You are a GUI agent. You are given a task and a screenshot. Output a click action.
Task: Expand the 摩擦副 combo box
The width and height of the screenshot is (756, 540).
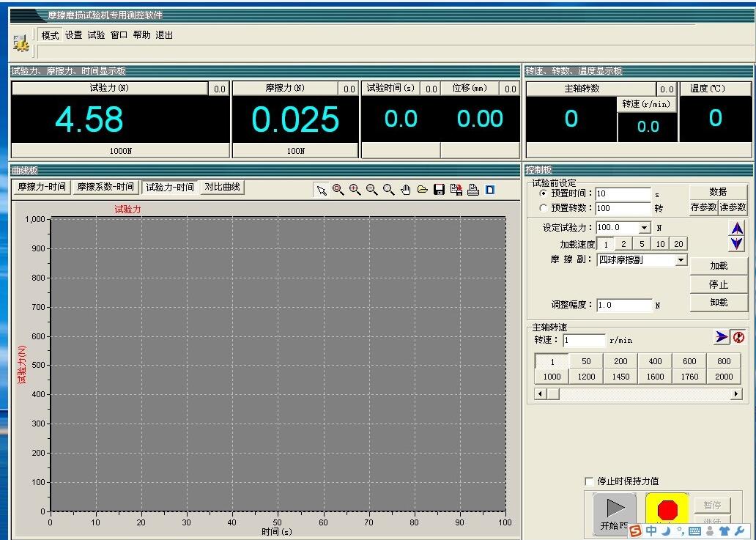tap(681, 260)
